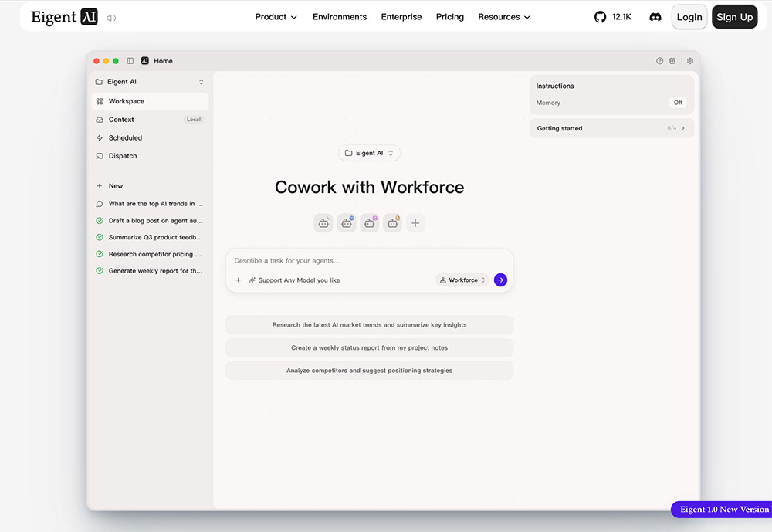
Task: Toggle the Memory Off switch
Action: click(x=678, y=103)
